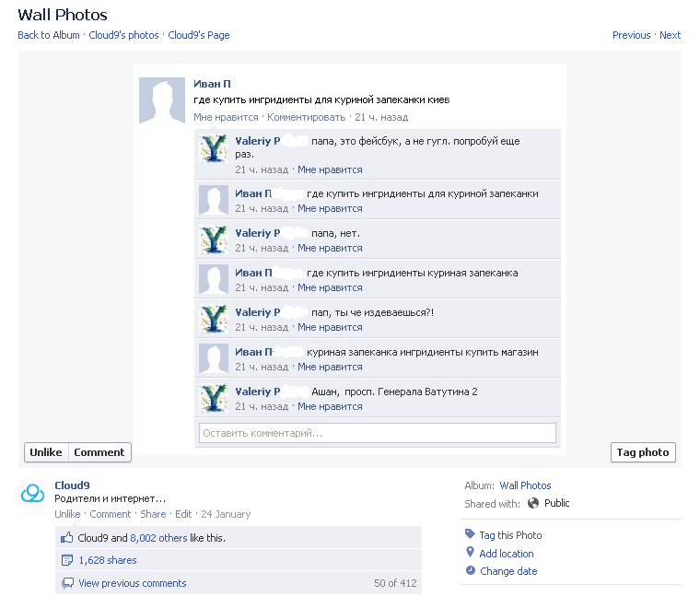The image size is (700, 608).
Task: Open Back to Album link
Action: (x=50, y=35)
